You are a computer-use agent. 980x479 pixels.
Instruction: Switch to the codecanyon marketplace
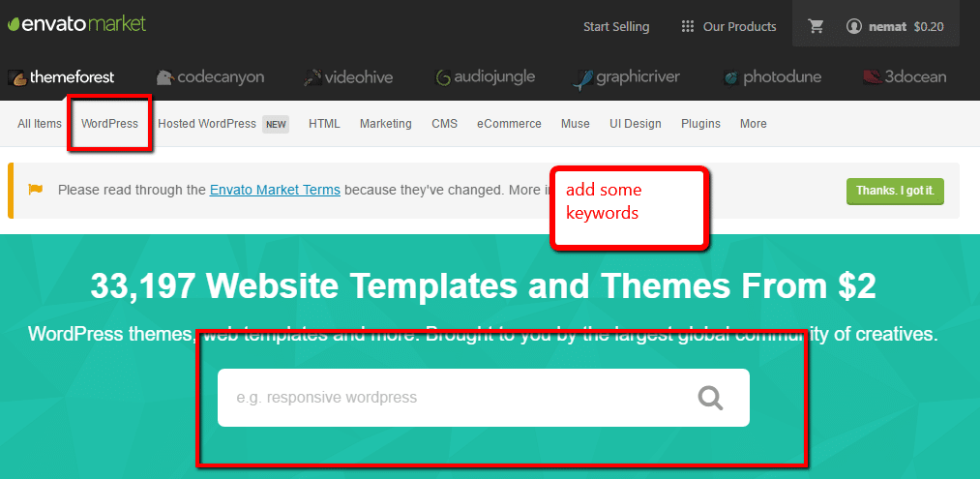click(x=210, y=77)
